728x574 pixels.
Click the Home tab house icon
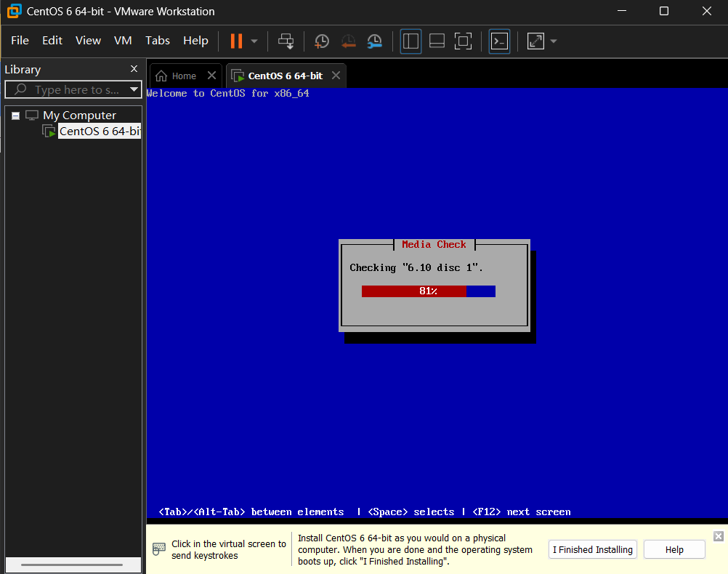pos(161,76)
